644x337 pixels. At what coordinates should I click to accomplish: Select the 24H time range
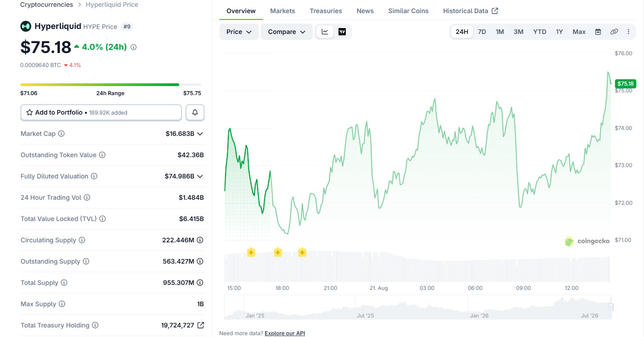tap(462, 32)
